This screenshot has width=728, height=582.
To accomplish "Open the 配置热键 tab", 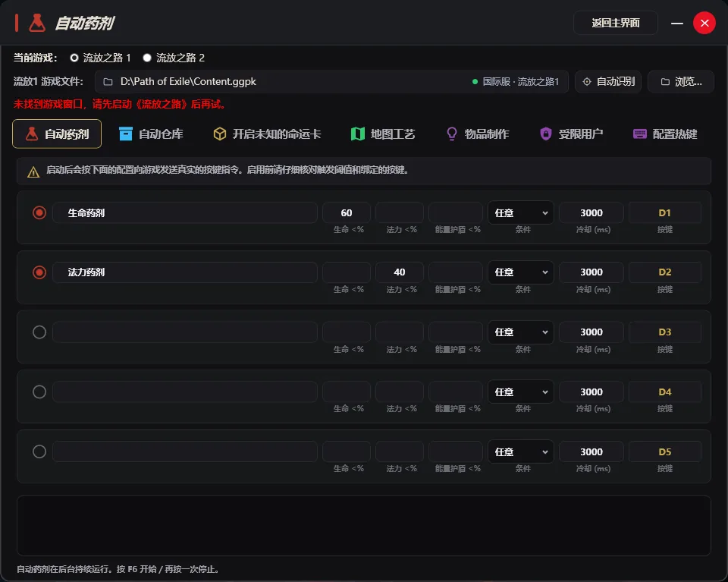I will (x=665, y=134).
